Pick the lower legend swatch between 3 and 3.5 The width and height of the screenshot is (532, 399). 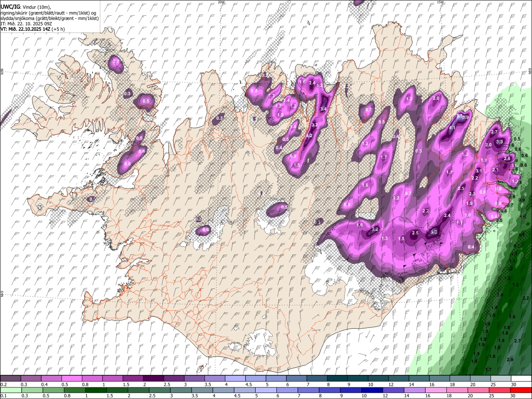pyautogui.click(x=181, y=390)
